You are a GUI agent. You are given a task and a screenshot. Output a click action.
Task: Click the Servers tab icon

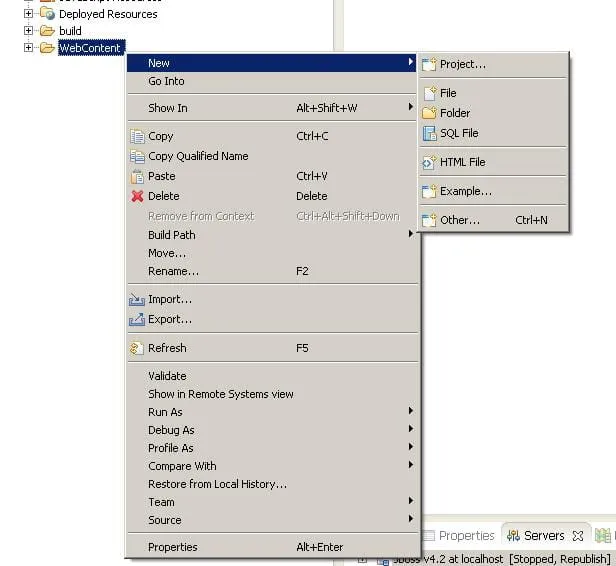pos(513,535)
